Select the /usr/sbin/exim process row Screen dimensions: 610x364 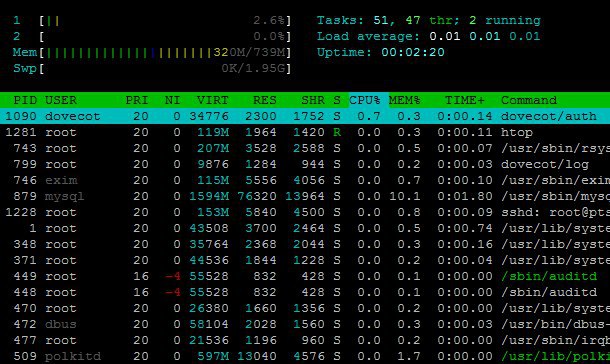[305, 180]
